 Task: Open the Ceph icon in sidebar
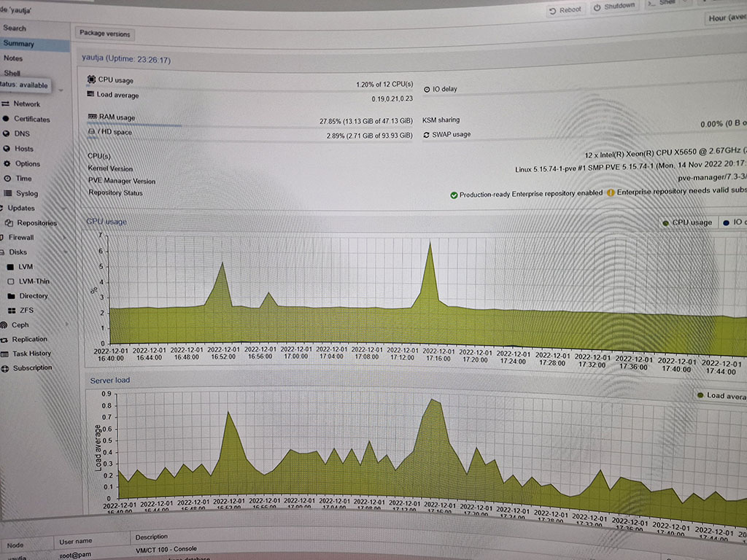tap(4, 325)
